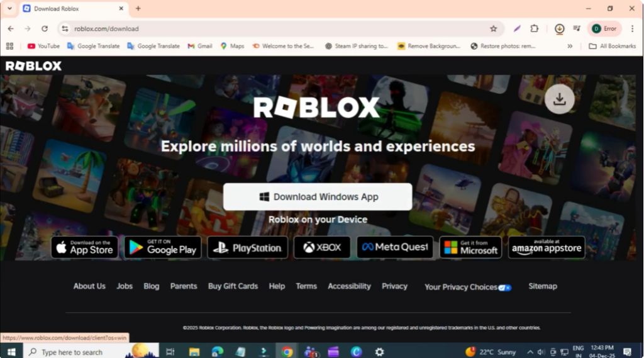Viewport: 644px width, 358px height.
Task: Open Microsoft Edge from the taskbar
Action: coord(217,352)
